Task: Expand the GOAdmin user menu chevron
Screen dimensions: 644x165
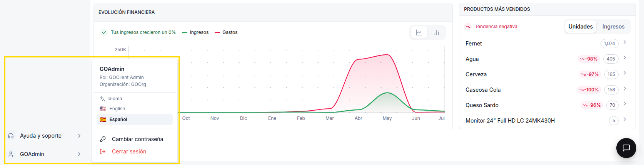Action: [79, 154]
